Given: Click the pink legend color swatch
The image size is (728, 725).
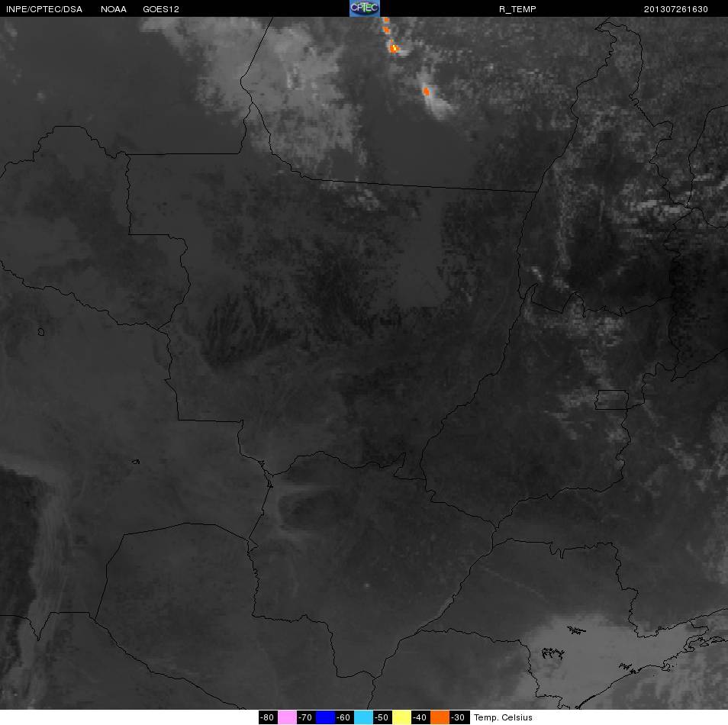Looking at the screenshot, I should point(287,717).
